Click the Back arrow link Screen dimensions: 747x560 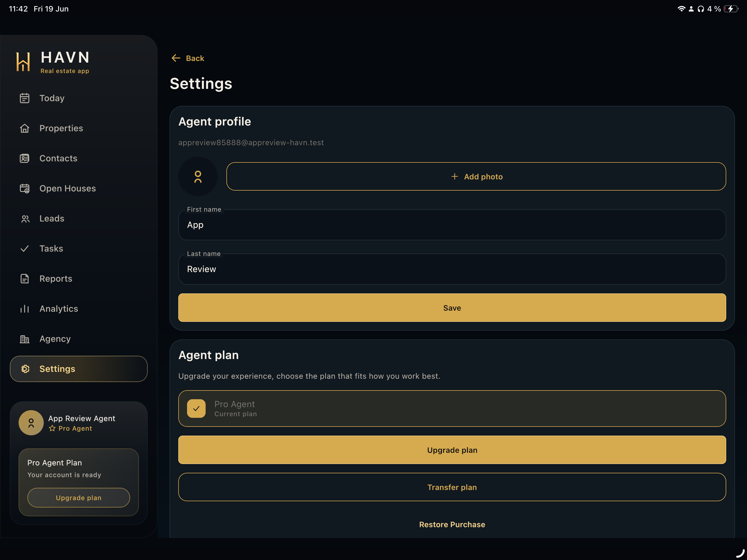(188, 58)
